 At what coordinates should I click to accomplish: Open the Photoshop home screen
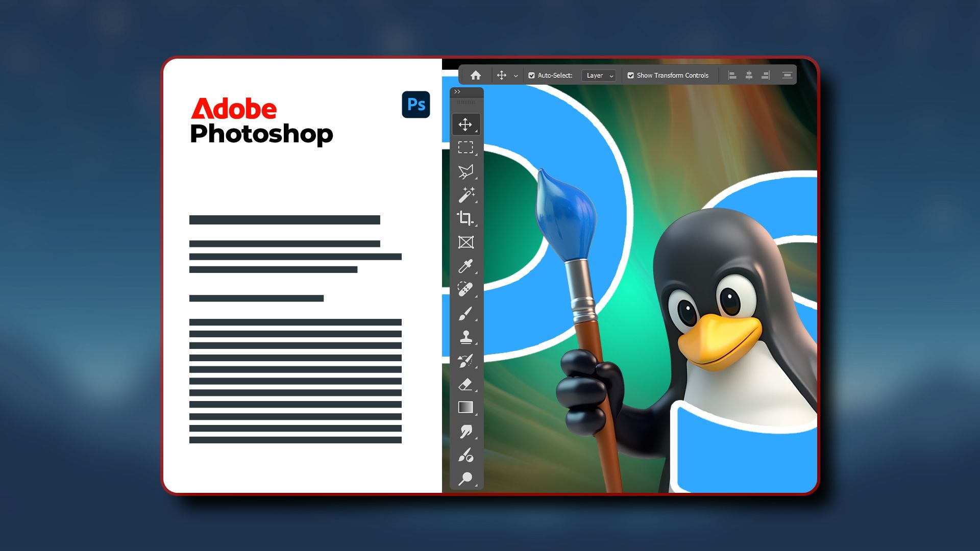click(x=476, y=75)
